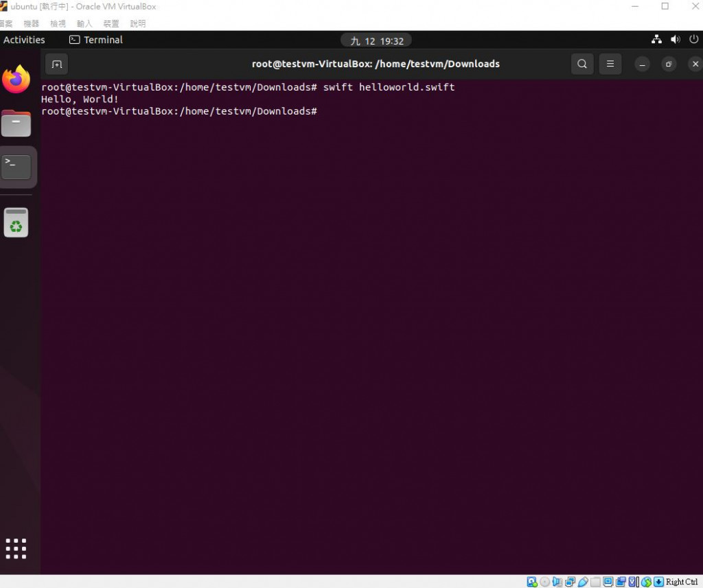This screenshot has height=588, width=703.
Task: Open the Terminal app menu in top bar
Action: (96, 40)
